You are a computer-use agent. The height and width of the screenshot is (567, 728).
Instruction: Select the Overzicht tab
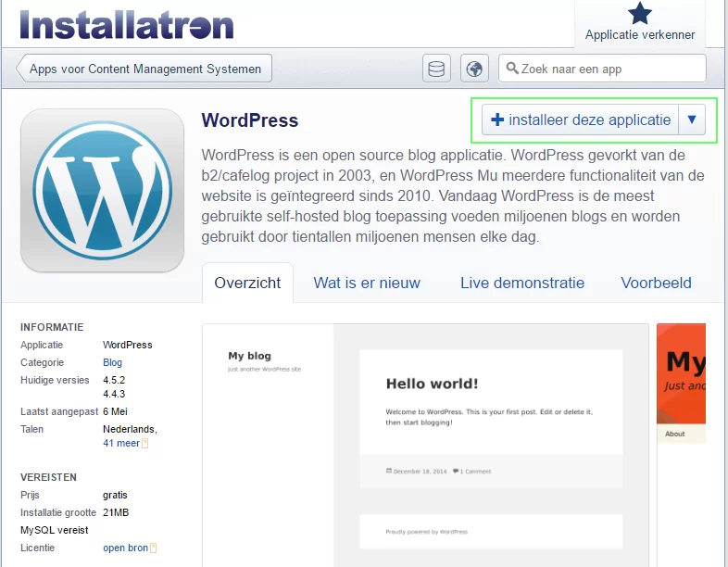pyautogui.click(x=247, y=283)
